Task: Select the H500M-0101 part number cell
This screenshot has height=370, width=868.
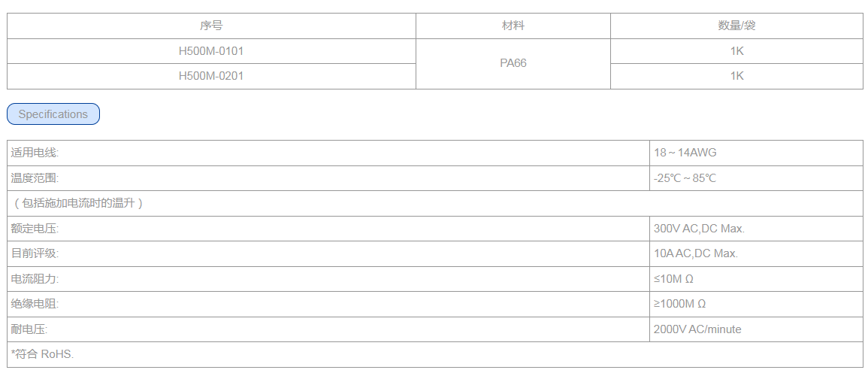Action: [211, 51]
